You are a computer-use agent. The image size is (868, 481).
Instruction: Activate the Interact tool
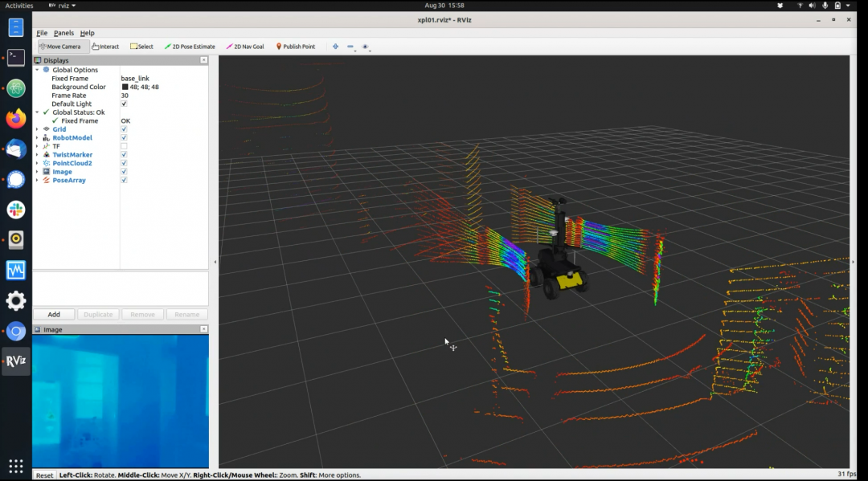pyautogui.click(x=105, y=47)
